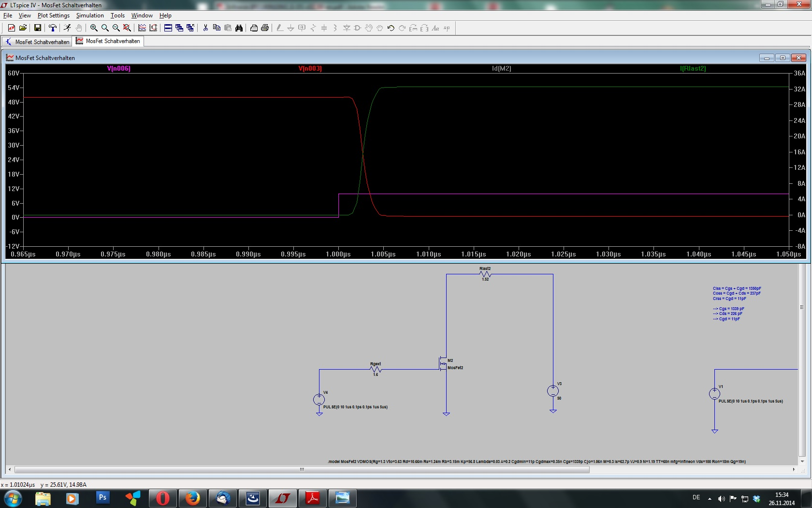Click the V4 pulse voltage source
The image size is (812, 508).
click(x=319, y=399)
